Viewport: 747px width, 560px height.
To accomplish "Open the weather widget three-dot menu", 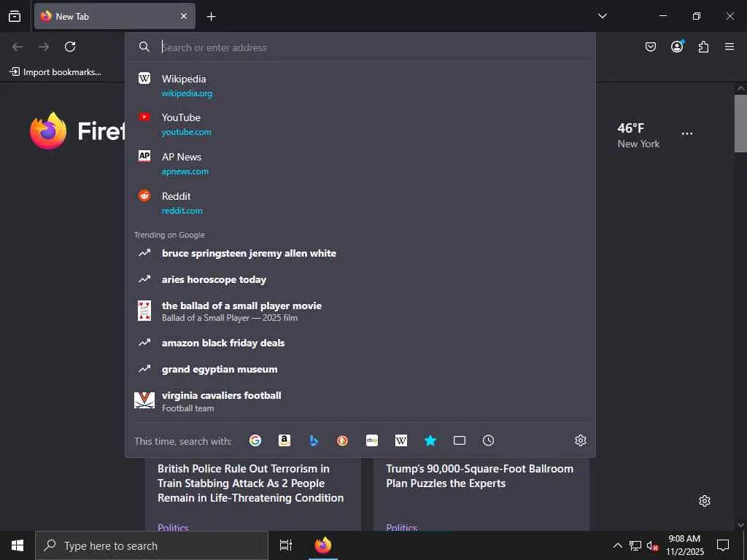I will click(x=687, y=134).
